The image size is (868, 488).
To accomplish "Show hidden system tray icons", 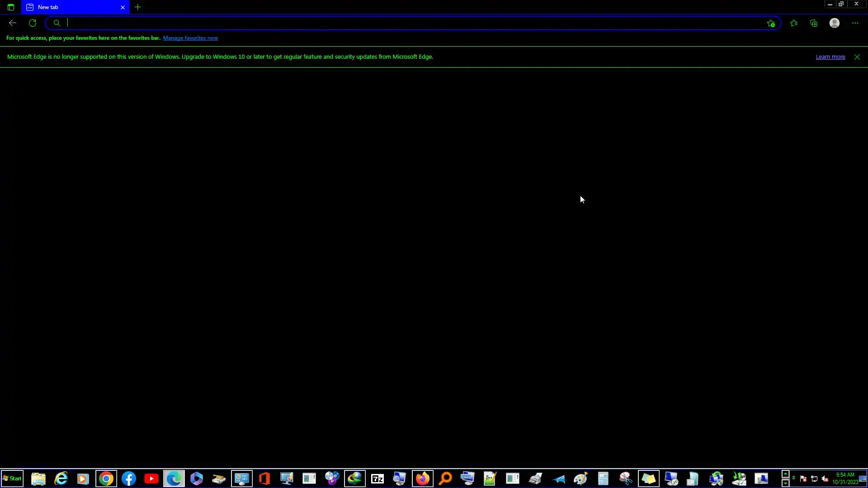I will pyautogui.click(x=793, y=478).
